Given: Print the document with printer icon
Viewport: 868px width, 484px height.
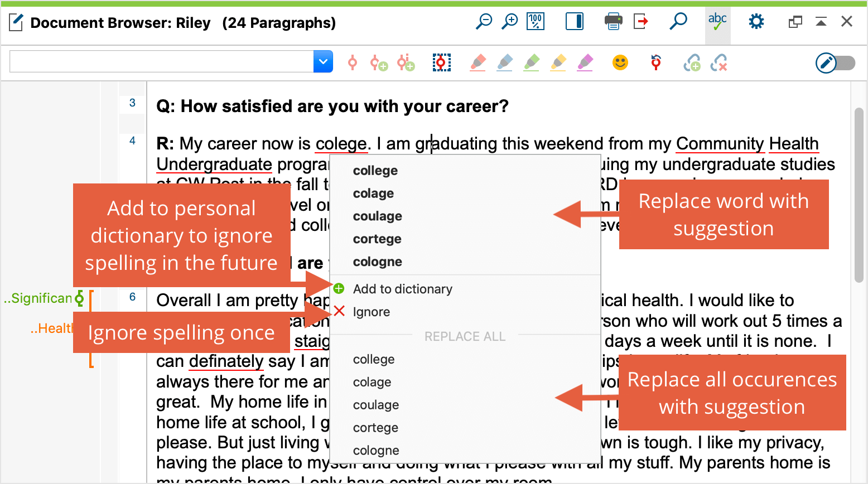Looking at the screenshot, I should click(614, 22).
